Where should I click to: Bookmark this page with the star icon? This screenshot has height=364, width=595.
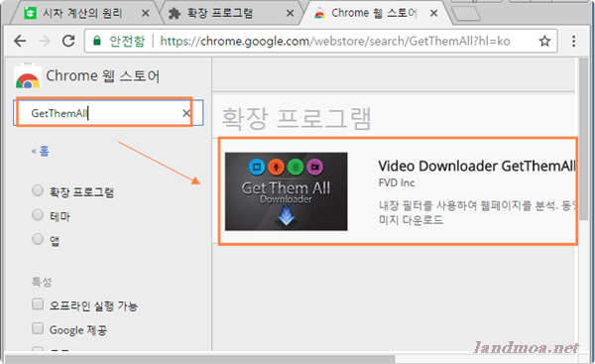(x=544, y=41)
